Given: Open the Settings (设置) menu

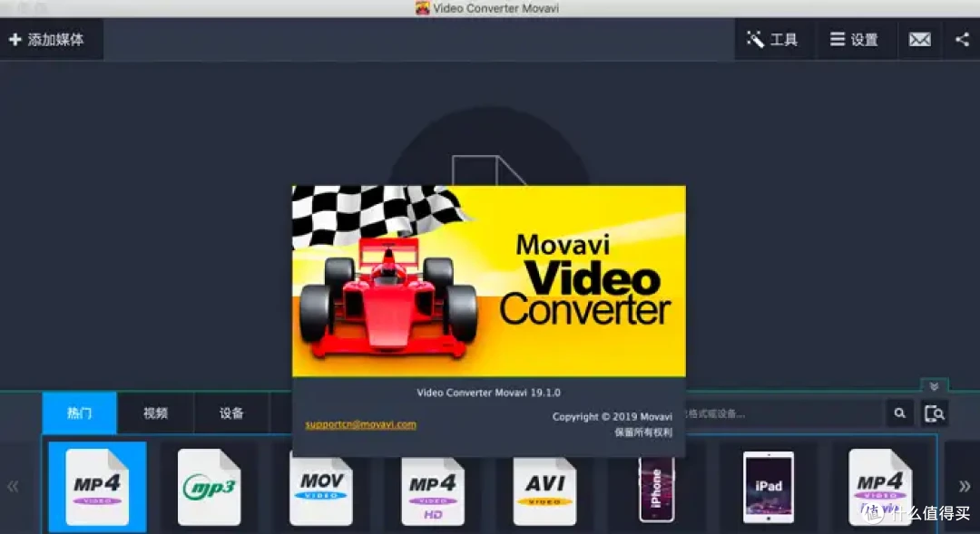Looking at the screenshot, I should 855,39.
